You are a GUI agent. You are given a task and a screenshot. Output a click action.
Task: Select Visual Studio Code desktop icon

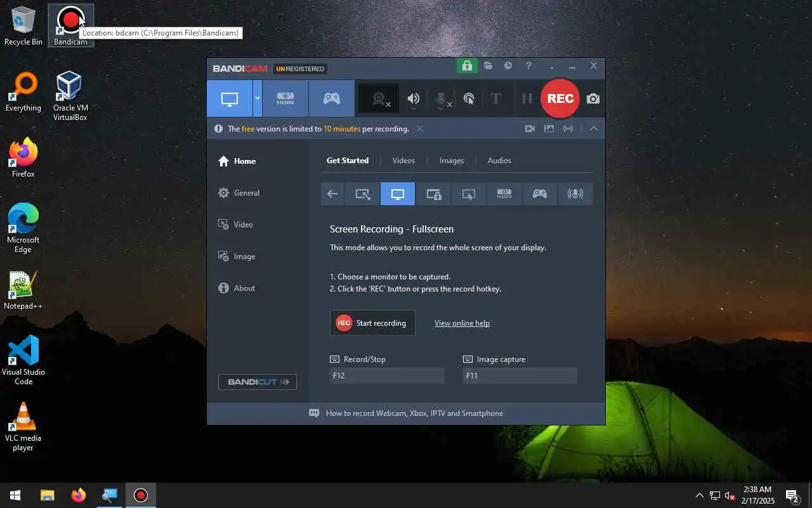click(23, 361)
